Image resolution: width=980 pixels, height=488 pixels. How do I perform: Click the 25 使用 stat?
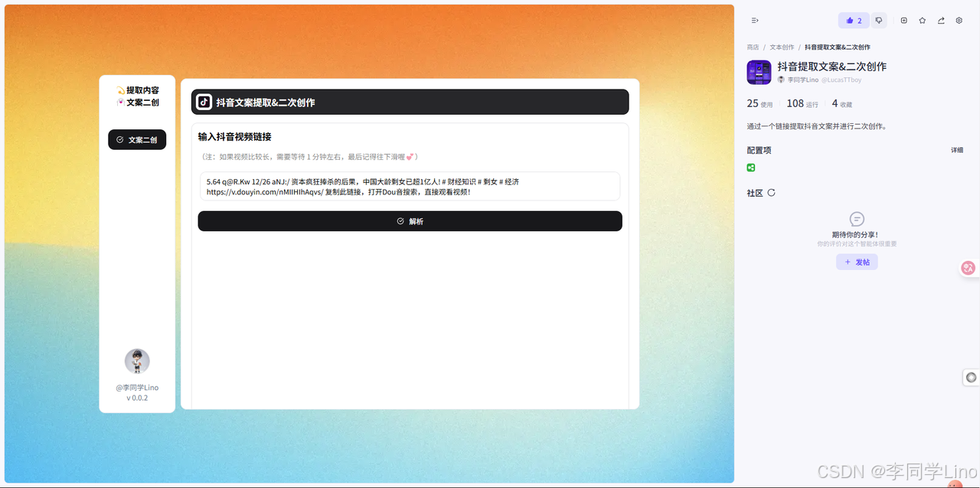(x=759, y=103)
